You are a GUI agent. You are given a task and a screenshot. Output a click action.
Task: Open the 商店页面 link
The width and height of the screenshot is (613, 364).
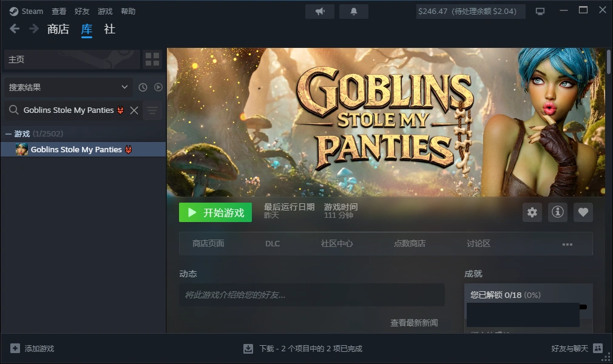(208, 244)
